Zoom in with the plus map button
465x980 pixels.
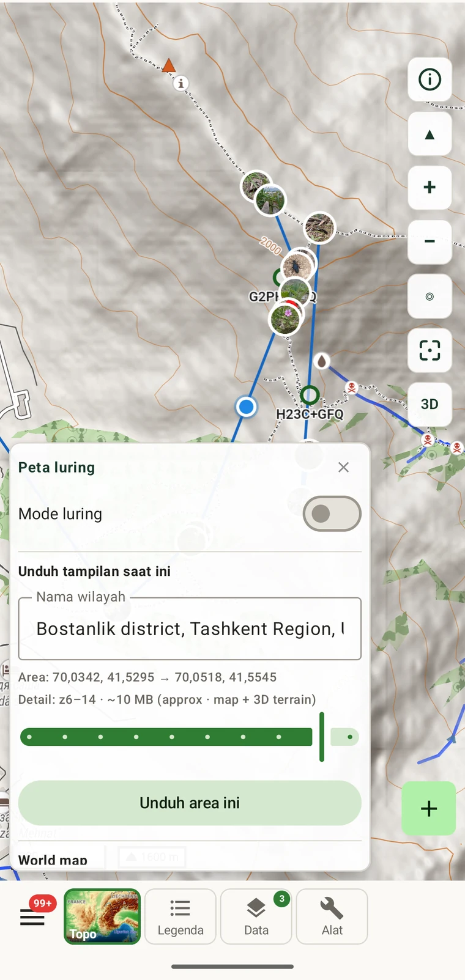430,188
